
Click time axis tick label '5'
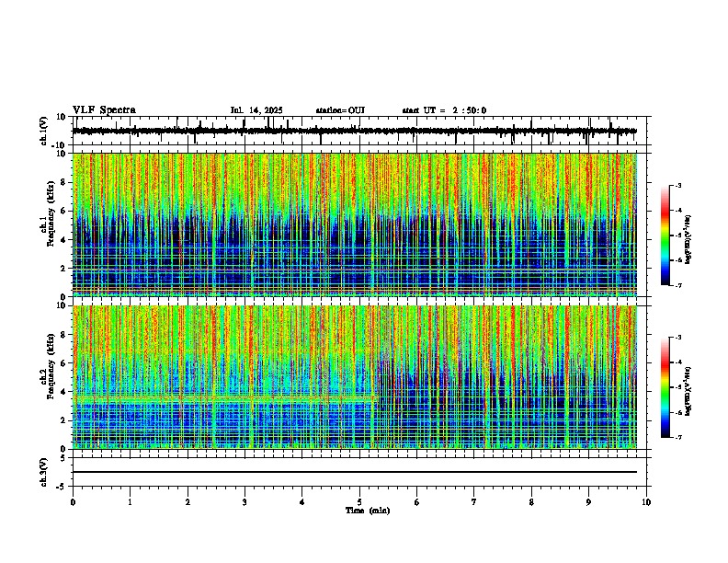point(359,502)
